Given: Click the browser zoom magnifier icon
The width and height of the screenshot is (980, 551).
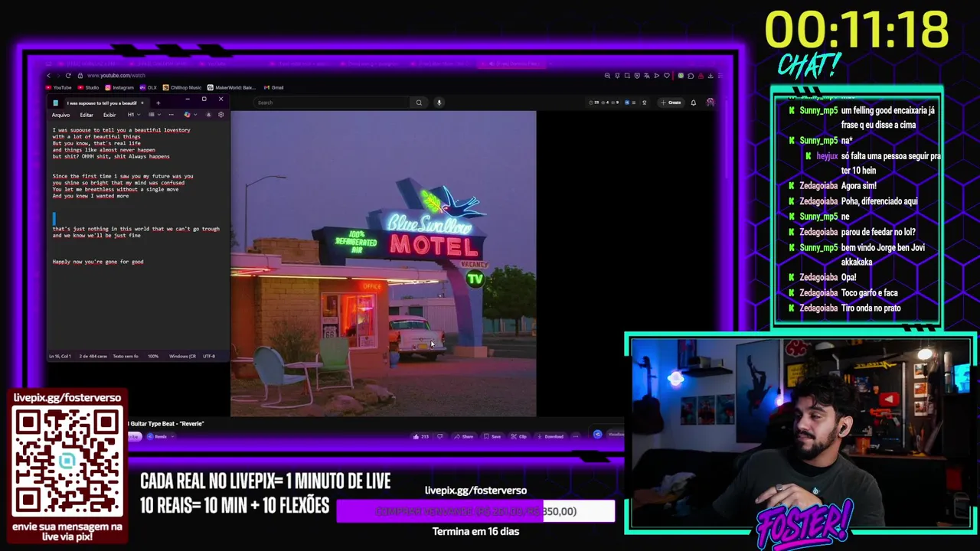Looking at the screenshot, I should coord(607,76).
